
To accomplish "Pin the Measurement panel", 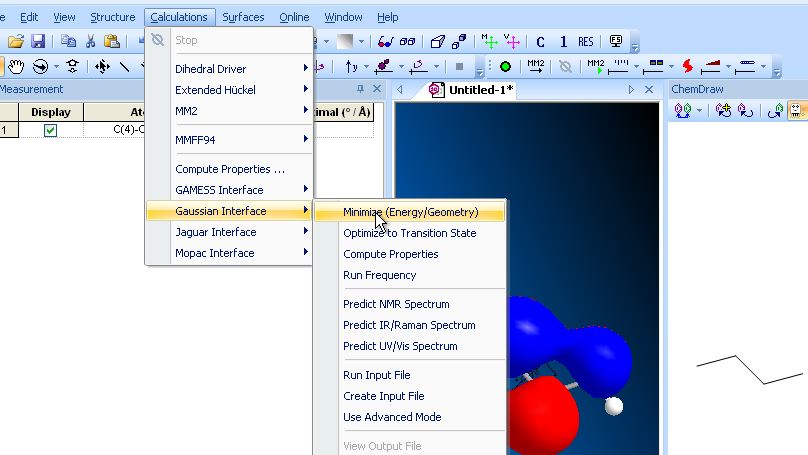I will click(x=360, y=89).
